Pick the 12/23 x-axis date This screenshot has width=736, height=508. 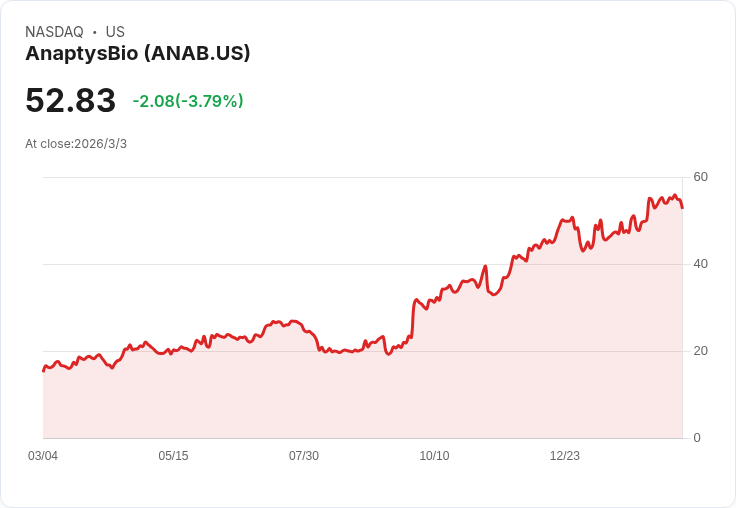coord(565,456)
